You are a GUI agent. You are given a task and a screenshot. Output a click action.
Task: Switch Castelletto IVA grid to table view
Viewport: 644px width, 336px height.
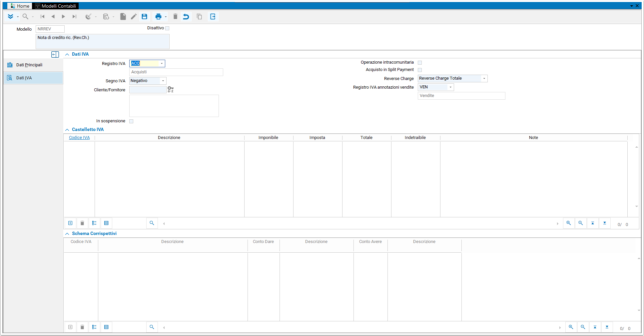coord(106,223)
